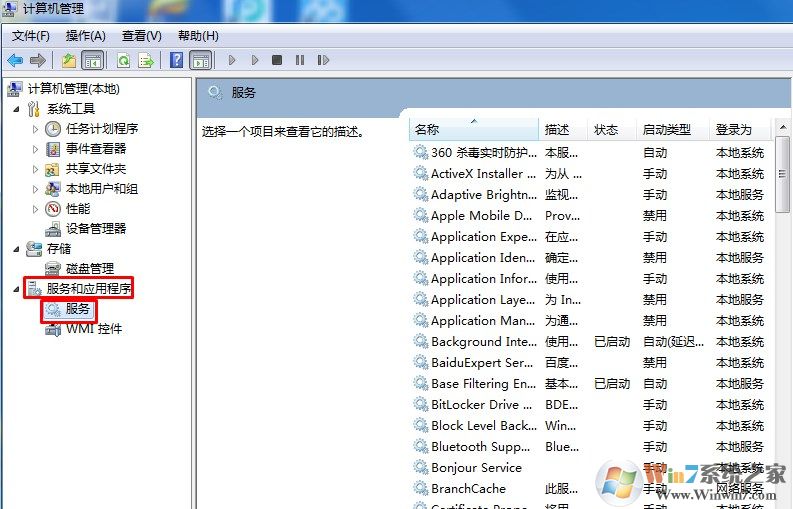Toggle Show/Hide Console Tree toolbar button
This screenshot has height=509, width=793.
[92, 60]
